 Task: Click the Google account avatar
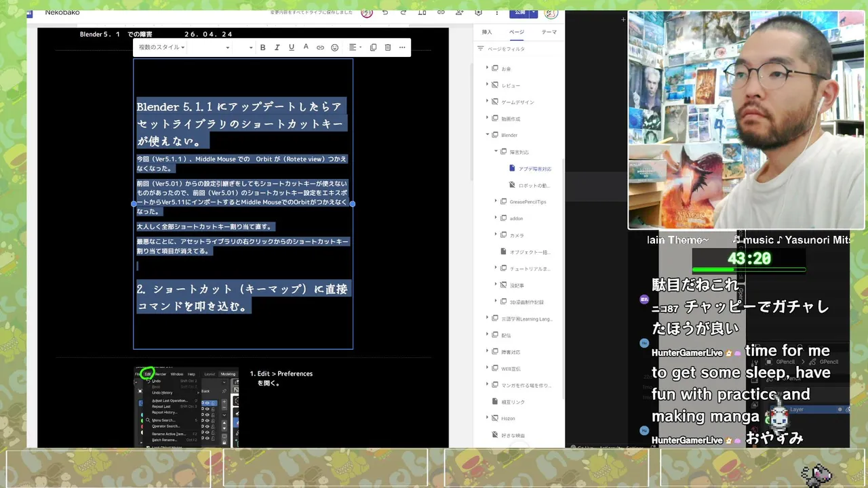551,13
